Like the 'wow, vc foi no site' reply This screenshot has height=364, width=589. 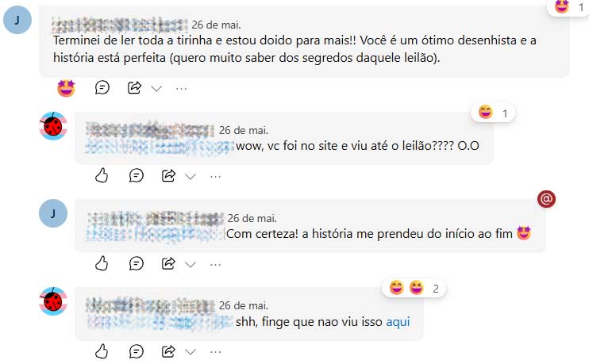click(102, 175)
